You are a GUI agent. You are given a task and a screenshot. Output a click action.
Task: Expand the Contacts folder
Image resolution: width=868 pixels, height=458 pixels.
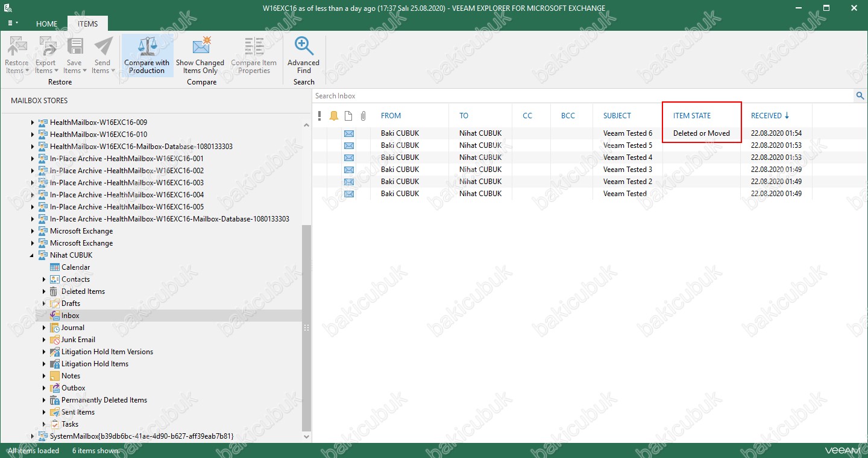coord(44,279)
